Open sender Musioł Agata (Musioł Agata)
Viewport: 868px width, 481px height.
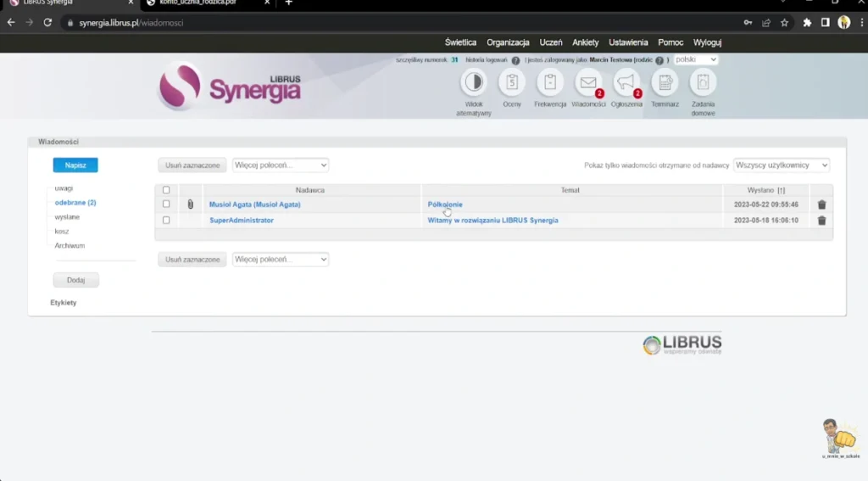coord(254,204)
